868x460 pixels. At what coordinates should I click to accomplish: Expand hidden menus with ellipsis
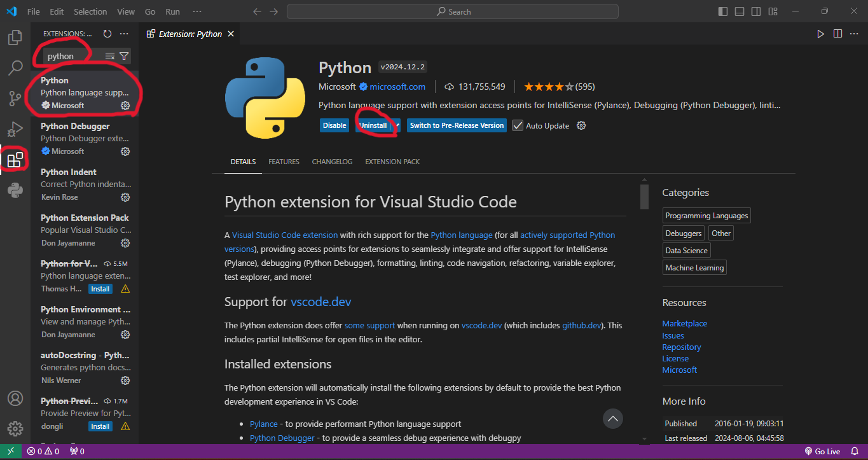[197, 11]
